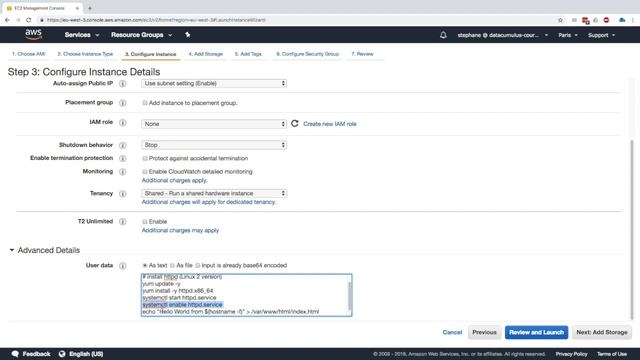This screenshot has height=360, width=640.
Task: Open a new browser tab
Action: (90, 8)
